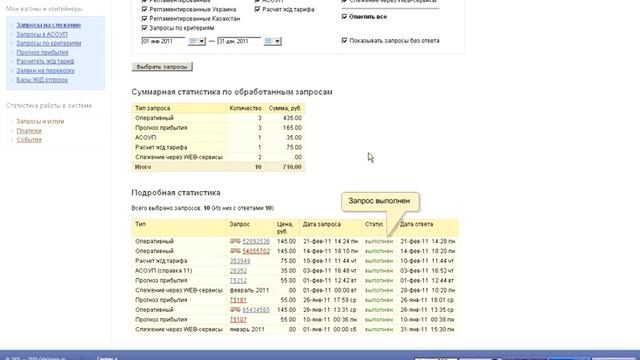The image size is (640, 360).
Task: Select Запросы и услуги in statistics menu
Action: (40, 121)
